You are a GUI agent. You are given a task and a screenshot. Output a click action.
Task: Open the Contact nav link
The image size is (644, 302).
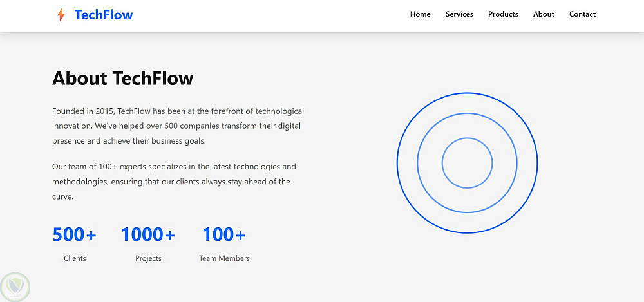pos(582,14)
